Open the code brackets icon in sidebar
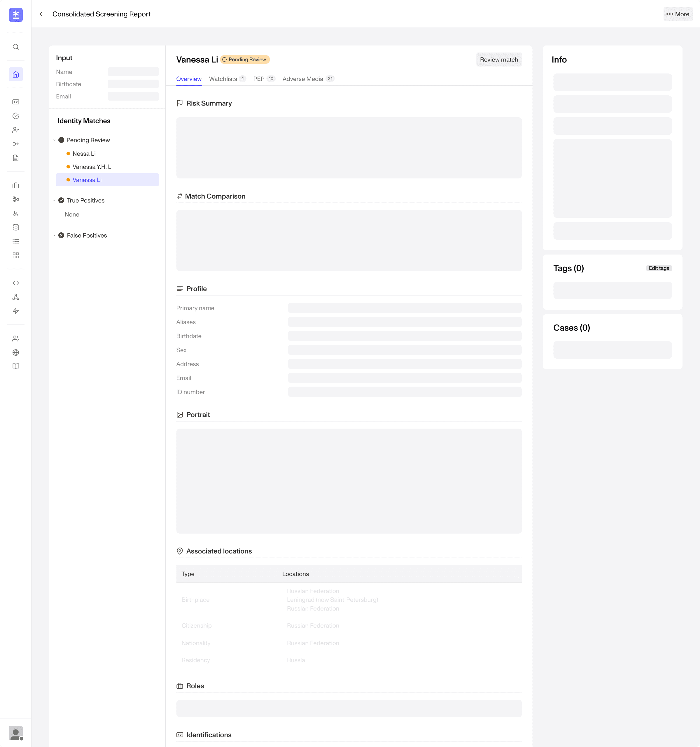 pos(15,283)
